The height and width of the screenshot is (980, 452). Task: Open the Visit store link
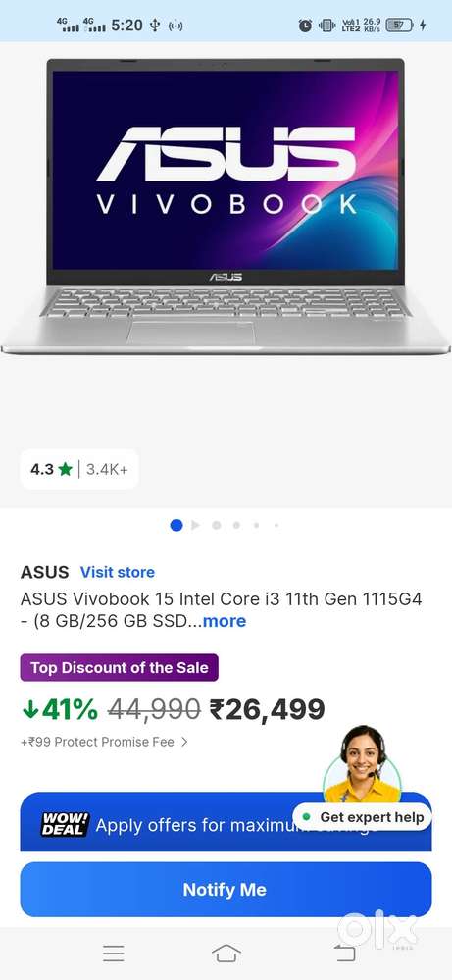pyautogui.click(x=118, y=572)
